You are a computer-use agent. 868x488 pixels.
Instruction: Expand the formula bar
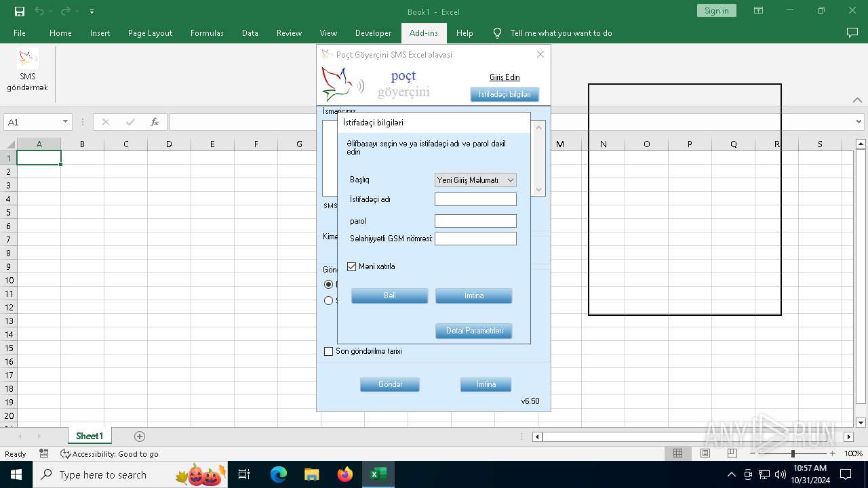pyautogui.click(x=859, y=122)
